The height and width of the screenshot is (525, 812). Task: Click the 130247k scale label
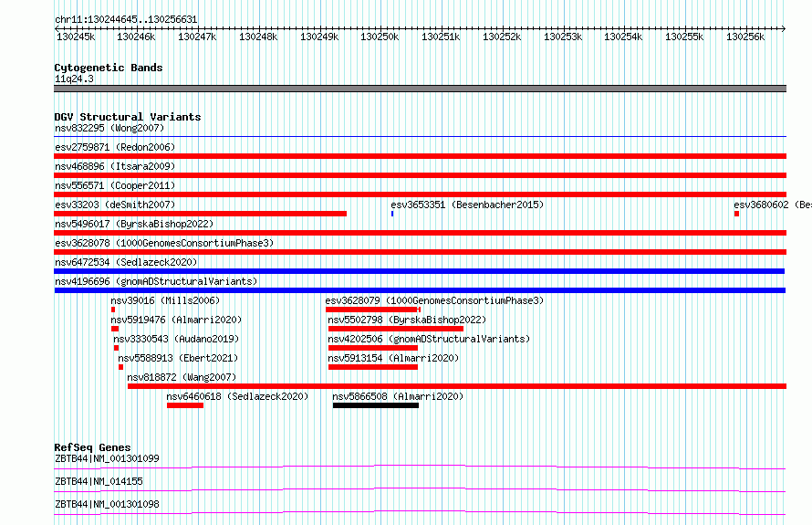tap(197, 37)
